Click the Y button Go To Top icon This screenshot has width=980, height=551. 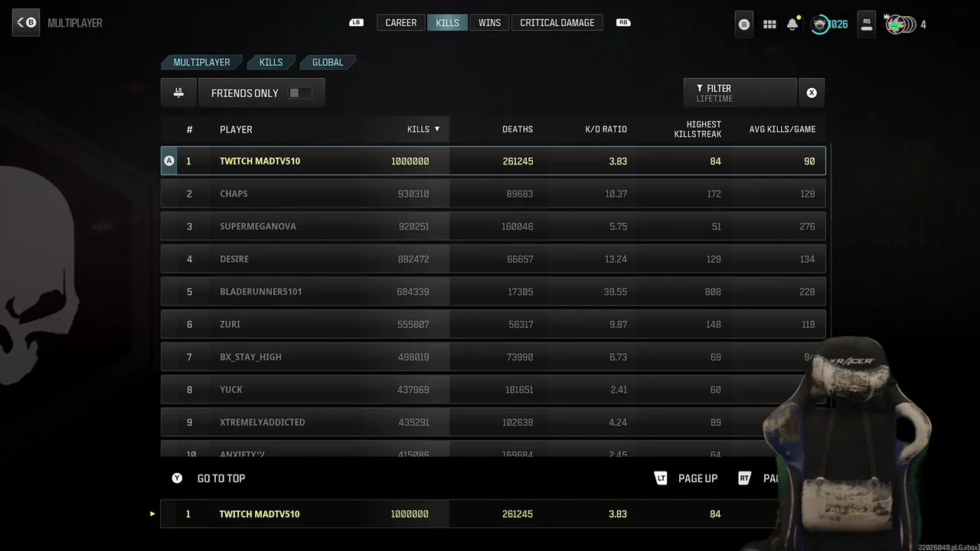[x=177, y=478]
